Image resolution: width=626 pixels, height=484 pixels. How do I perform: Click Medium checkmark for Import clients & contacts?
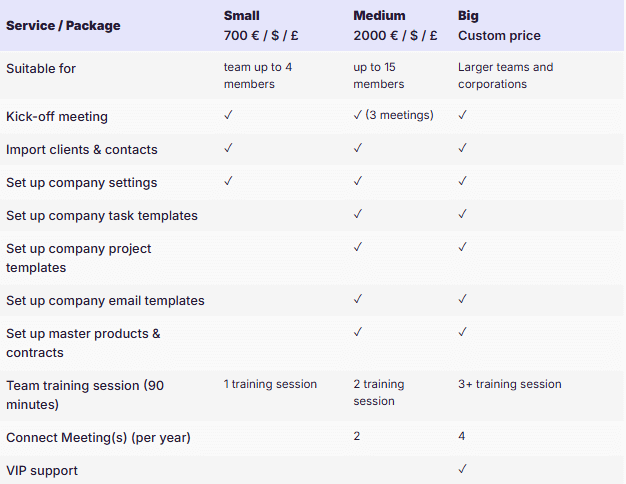[x=358, y=149]
